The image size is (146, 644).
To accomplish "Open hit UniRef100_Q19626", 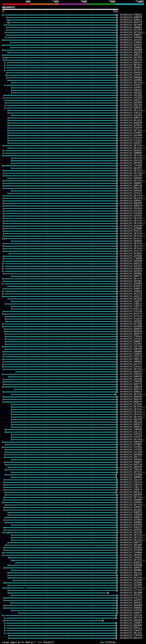I will 131,241.
